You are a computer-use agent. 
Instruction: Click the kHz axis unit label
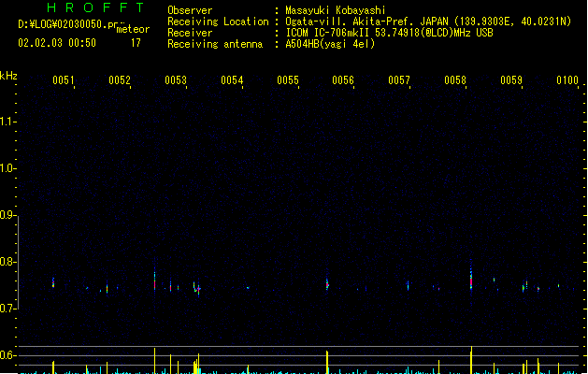pyautogui.click(x=8, y=76)
